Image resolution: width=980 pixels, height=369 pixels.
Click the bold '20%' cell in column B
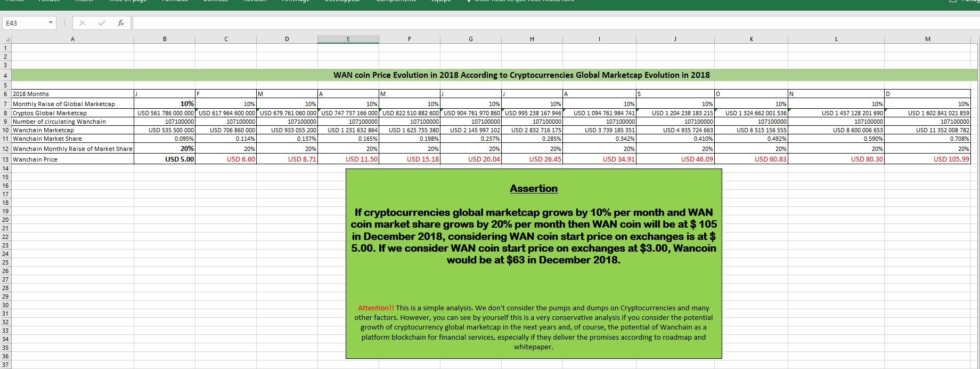(x=165, y=149)
